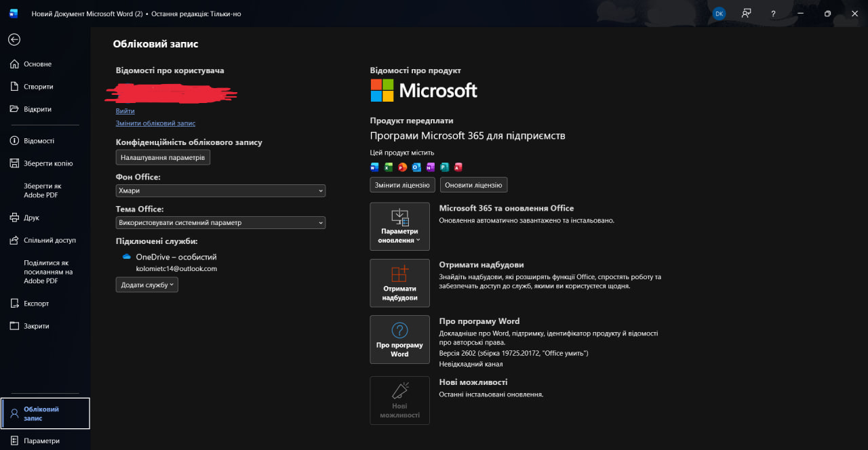Click Програми Microsoft 365 для підприємств text
The height and width of the screenshot is (450, 868).
tap(467, 136)
